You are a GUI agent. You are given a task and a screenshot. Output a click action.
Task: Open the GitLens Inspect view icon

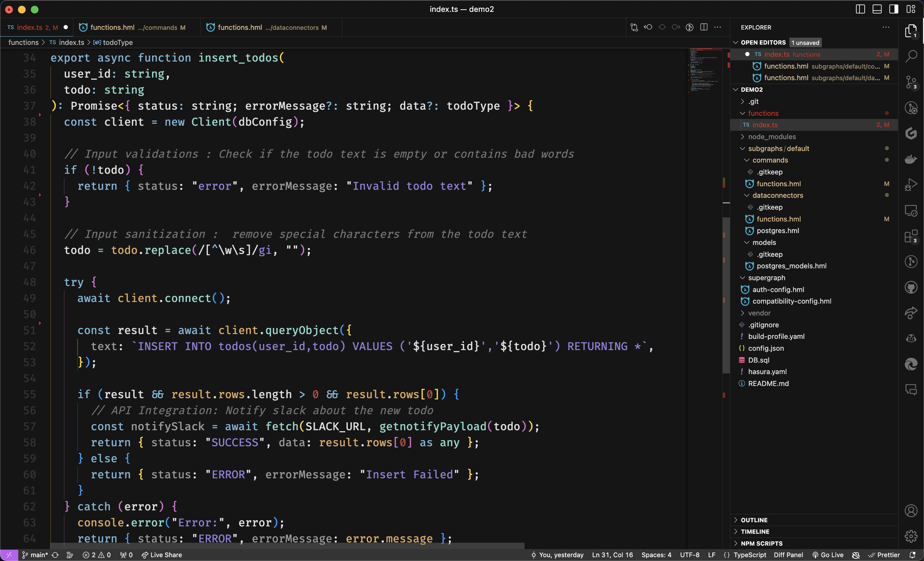911,108
